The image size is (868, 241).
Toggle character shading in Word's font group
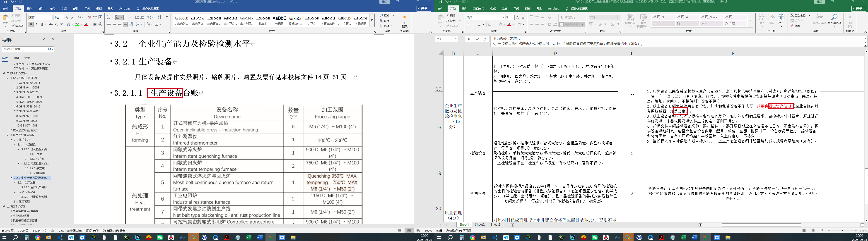[95, 24]
